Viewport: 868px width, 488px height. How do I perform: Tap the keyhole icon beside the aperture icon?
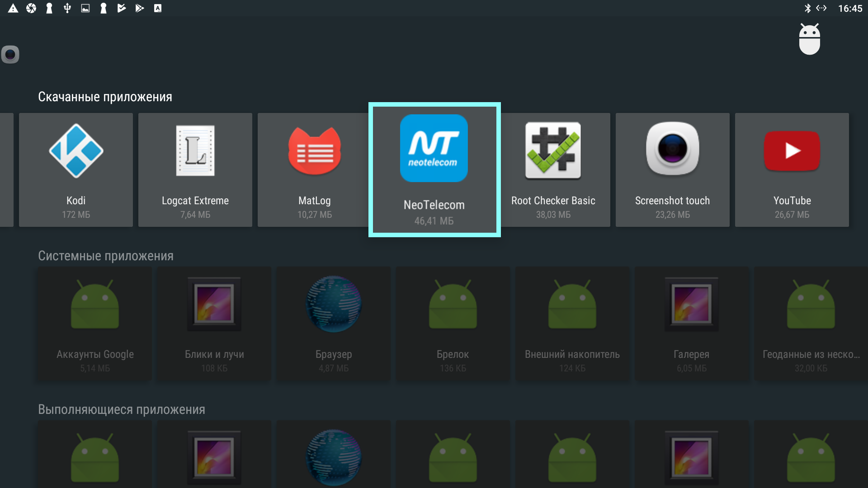[x=49, y=8]
